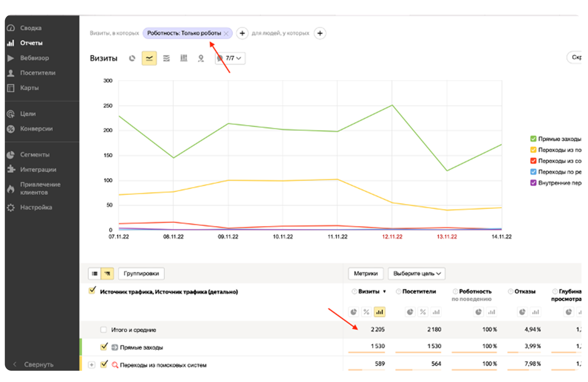Sort the table by Посетители column
588x382 pixels.
tap(419, 291)
